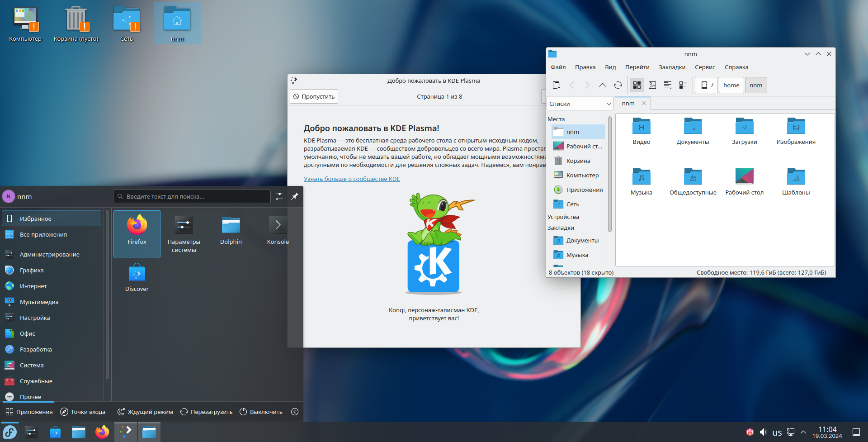Reload the current folder view
The width and height of the screenshot is (868, 442).
tap(618, 85)
